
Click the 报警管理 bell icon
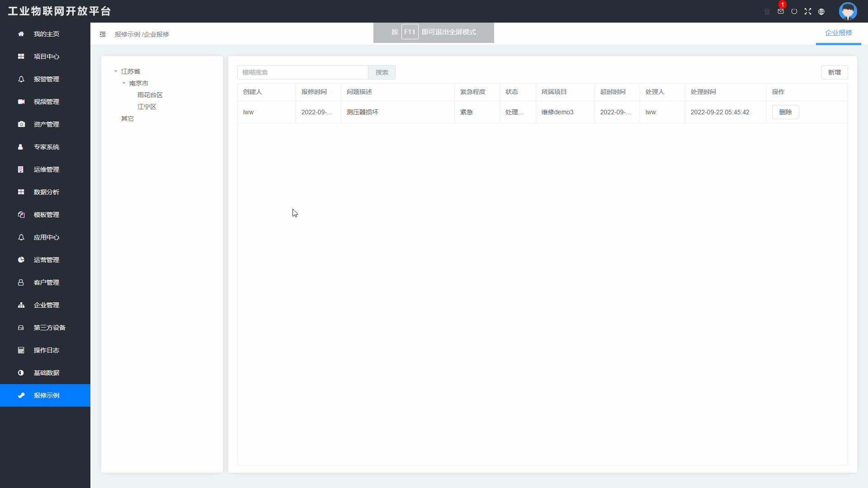coord(21,79)
